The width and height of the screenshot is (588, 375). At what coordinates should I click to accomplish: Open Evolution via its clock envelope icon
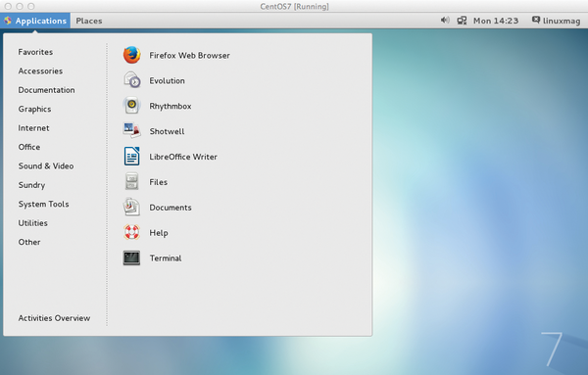131,80
